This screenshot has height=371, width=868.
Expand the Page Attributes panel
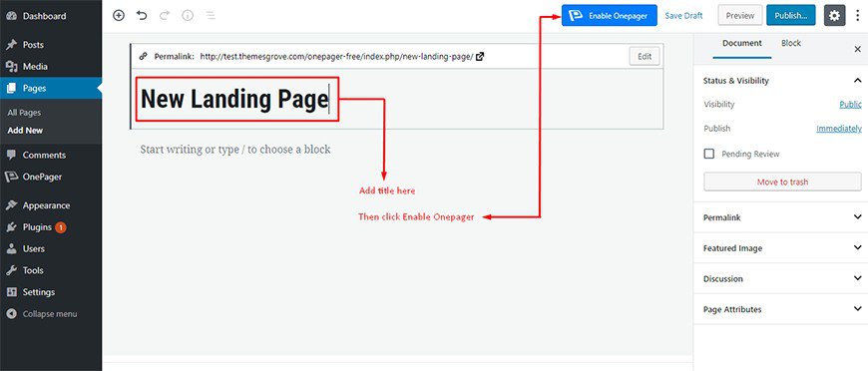coord(780,309)
